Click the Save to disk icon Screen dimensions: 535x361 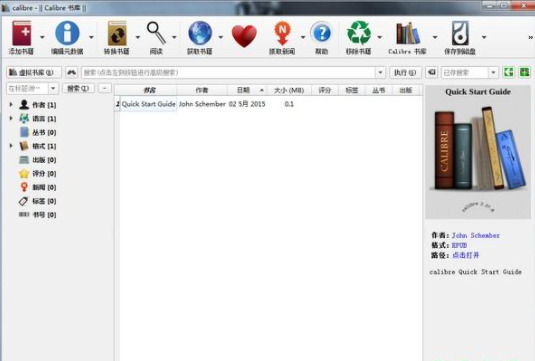[460, 33]
